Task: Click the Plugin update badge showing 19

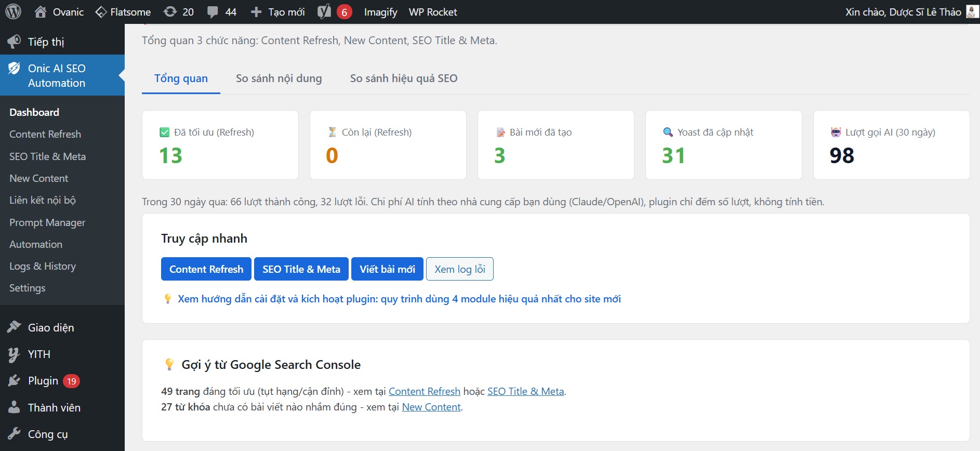Action: coord(71,381)
